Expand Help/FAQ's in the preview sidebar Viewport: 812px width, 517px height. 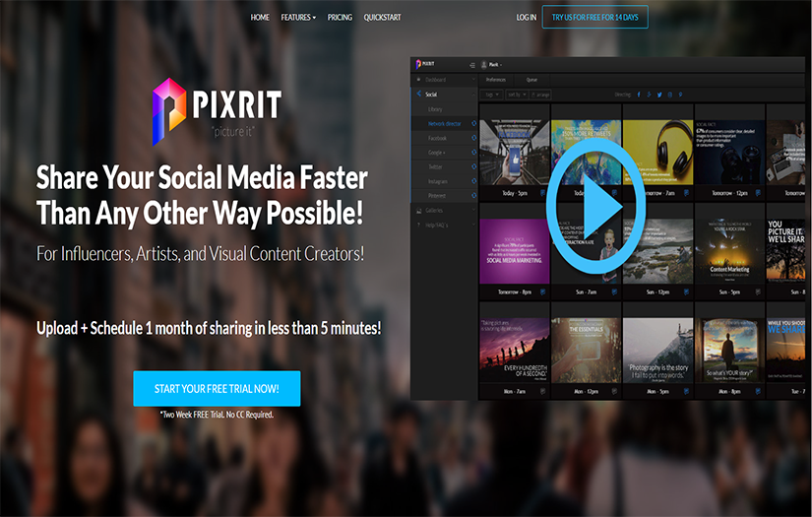tap(444, 225)
